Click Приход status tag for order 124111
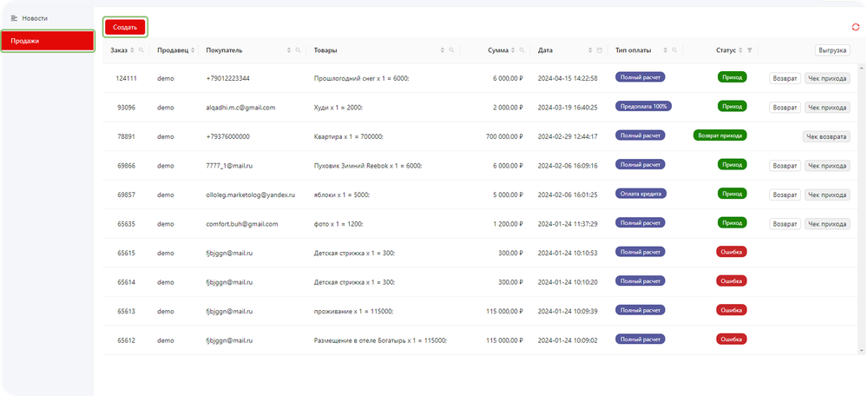The width and height of the screenshot is (868, 396). point(733,77)
